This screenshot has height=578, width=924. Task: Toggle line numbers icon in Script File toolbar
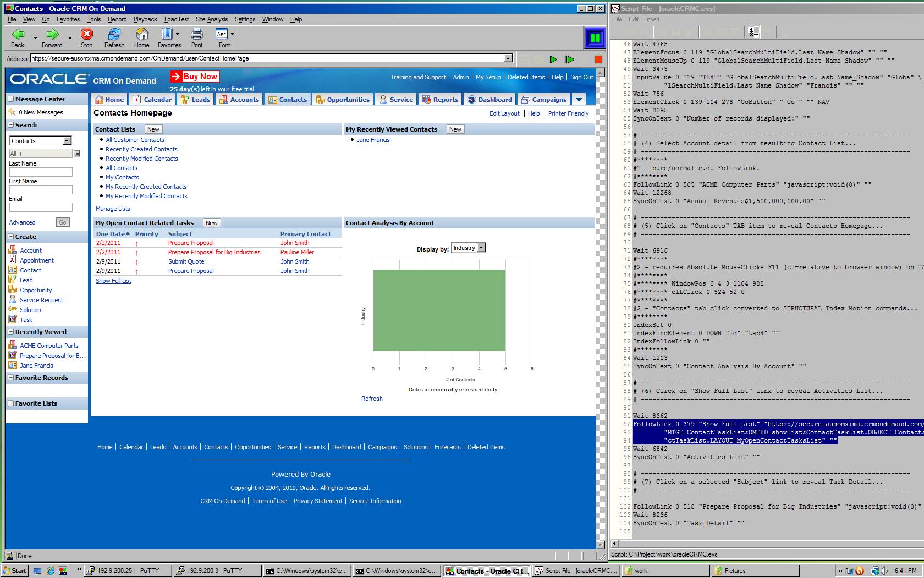[753, 32]
